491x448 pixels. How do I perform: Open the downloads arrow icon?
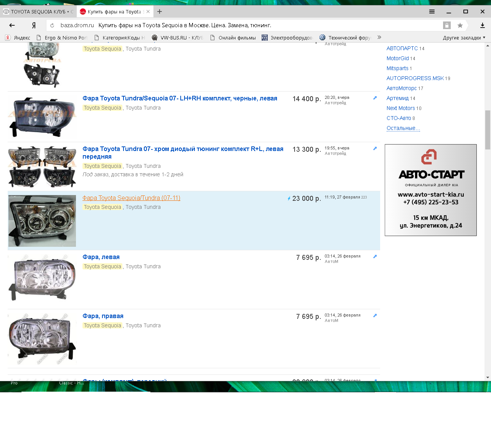pyautogui.click(x=482, y=25)
